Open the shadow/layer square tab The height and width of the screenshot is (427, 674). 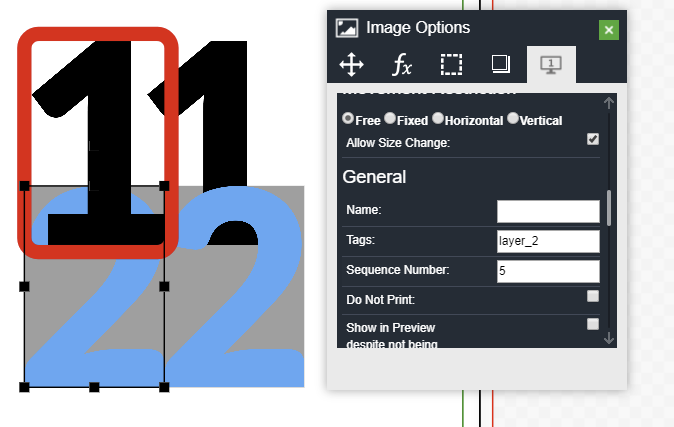(501, 65)
